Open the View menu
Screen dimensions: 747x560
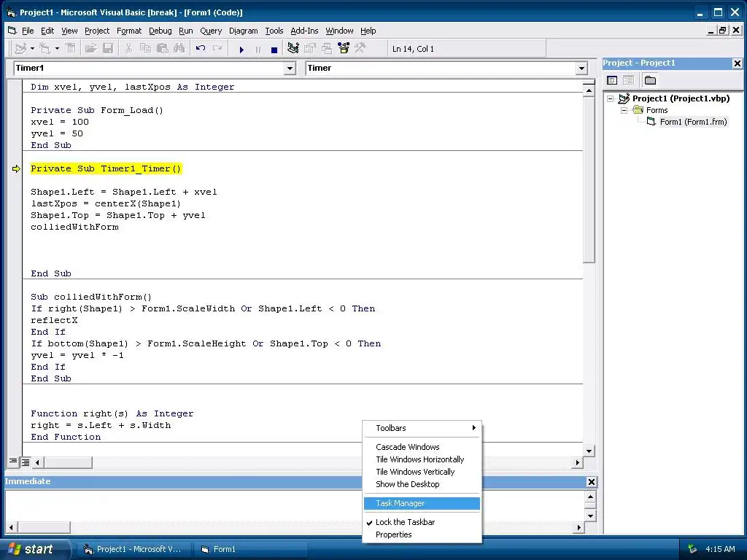[x=69, y=31]
